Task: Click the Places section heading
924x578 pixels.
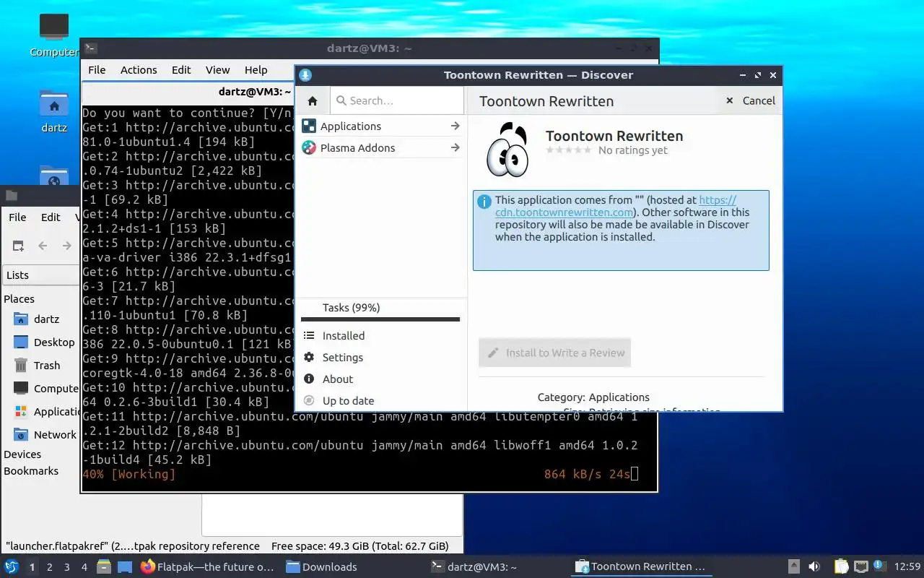Action: point(19,298)
